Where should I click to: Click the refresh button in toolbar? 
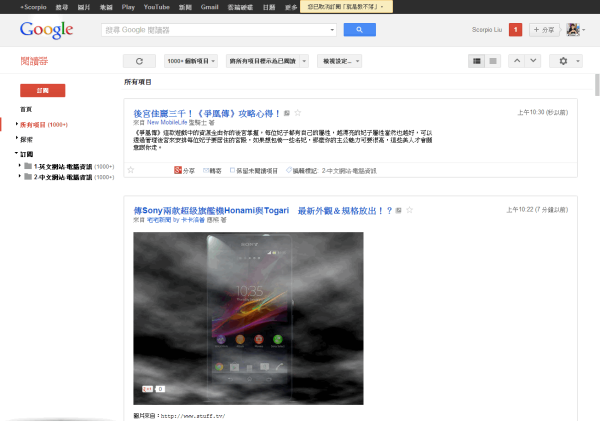click(x=139, y=61)
